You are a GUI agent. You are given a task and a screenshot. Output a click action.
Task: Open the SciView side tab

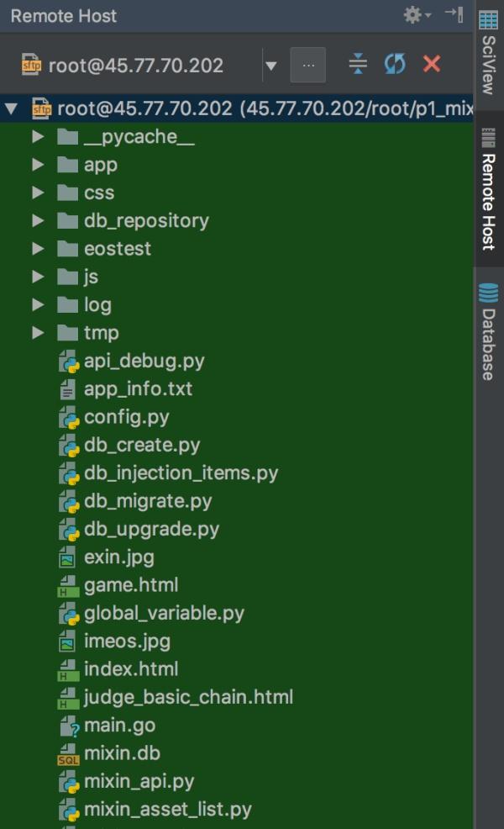(x=488, y=54)
